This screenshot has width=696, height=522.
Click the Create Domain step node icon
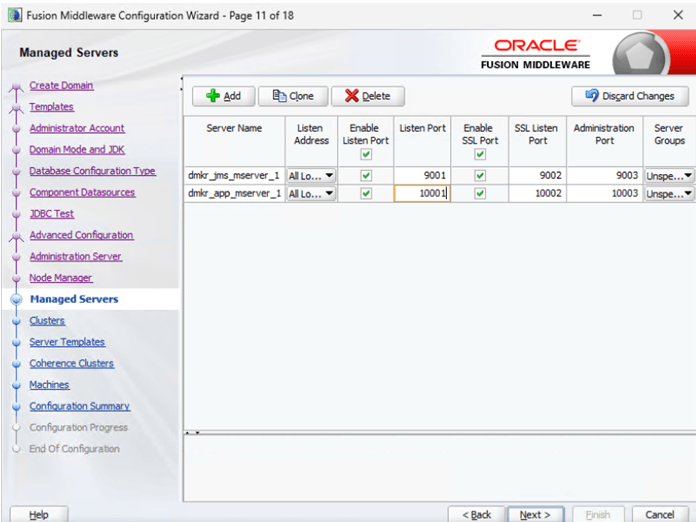coord(16,87)
